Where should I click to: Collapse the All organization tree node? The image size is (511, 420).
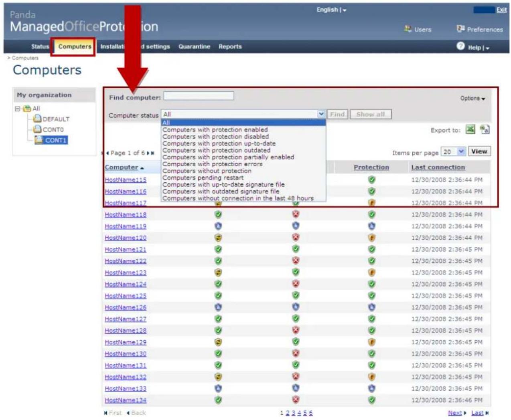(18, 109)
